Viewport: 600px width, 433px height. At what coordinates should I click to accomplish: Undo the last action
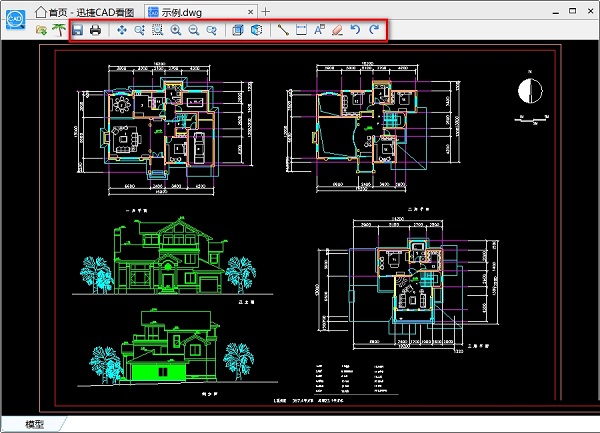(x=355, y=29)
